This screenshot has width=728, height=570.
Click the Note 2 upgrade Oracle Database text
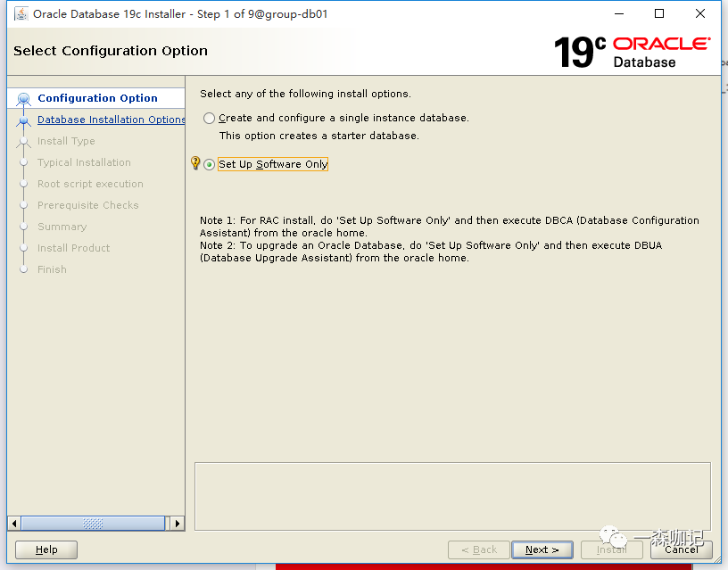[431, 252]
